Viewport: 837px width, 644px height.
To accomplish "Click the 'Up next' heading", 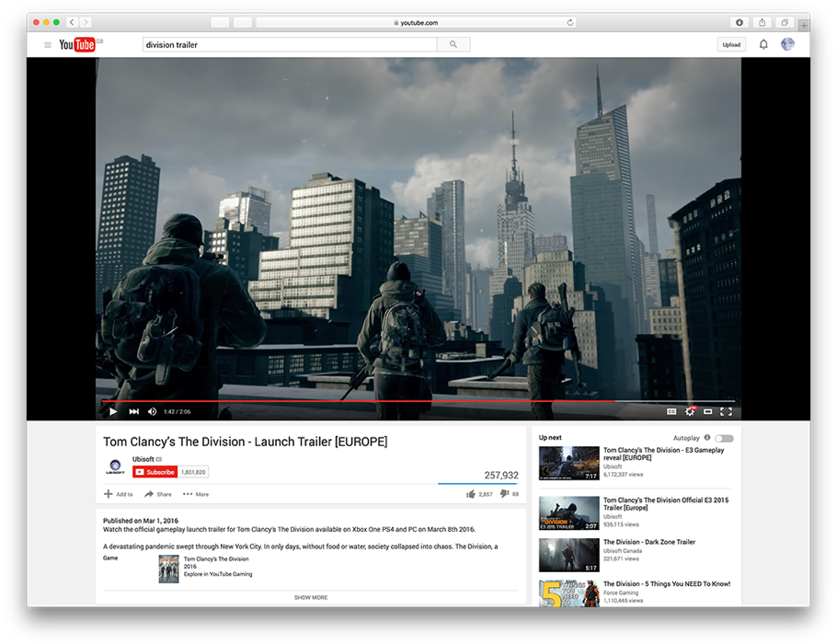I will tap(550, 437).
